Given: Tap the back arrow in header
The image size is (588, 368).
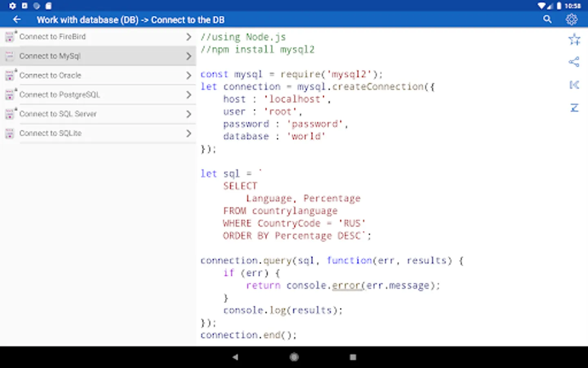Looking at the screenshot, I should (x=17, y=20).
